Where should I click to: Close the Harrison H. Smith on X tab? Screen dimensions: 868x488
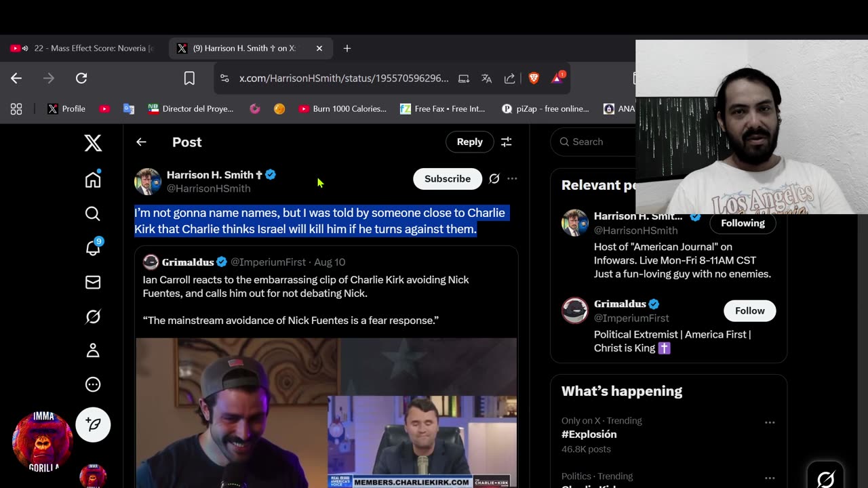point(319,48)
